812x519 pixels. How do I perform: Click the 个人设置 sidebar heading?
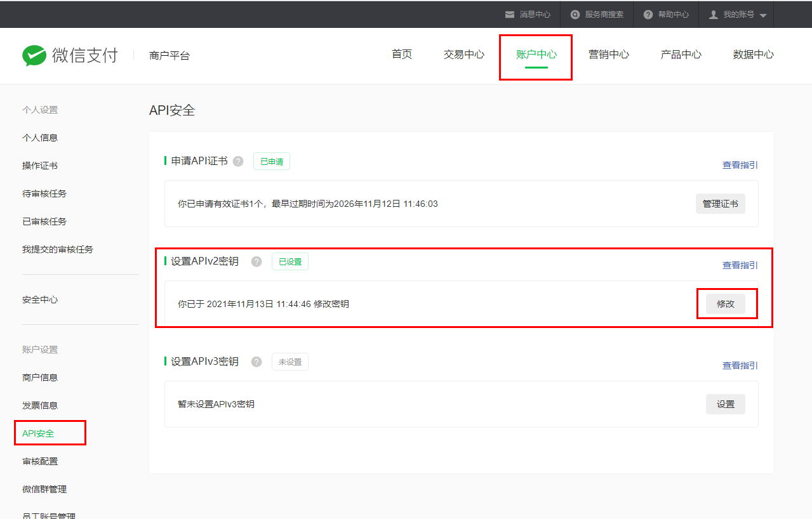(x=40, y=110)
